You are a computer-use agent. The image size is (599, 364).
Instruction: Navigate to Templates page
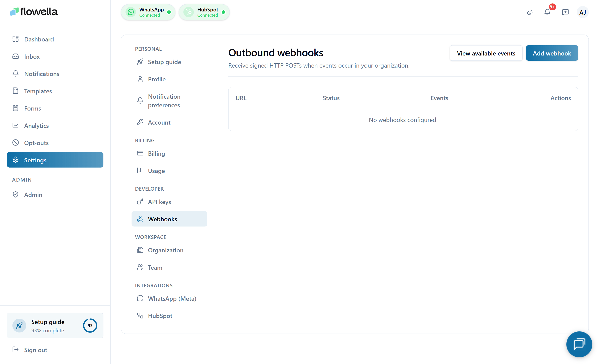tap(55, 91)
